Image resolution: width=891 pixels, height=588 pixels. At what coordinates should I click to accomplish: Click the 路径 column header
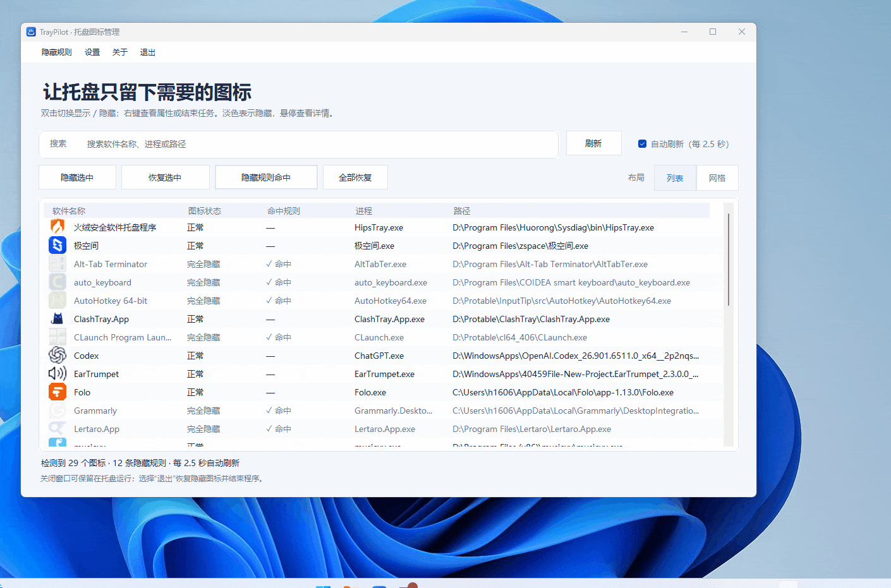click(x=462, y=211)
